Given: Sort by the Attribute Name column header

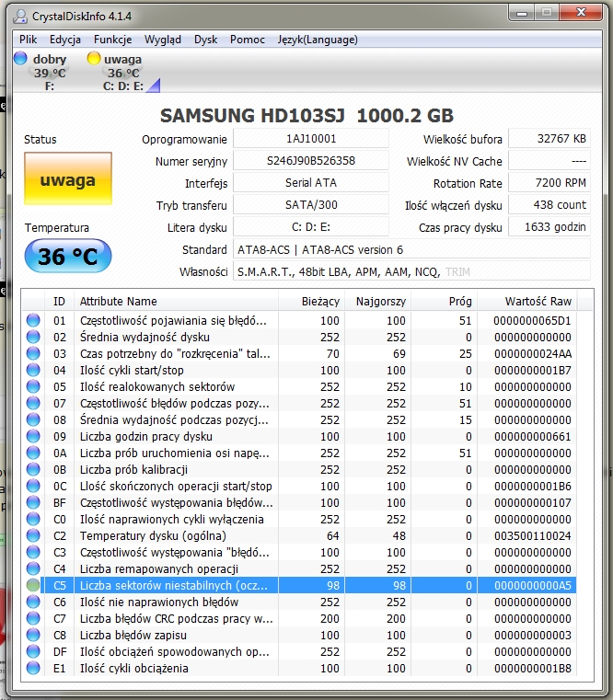Looking at the screenshot, I should (177, 302).
